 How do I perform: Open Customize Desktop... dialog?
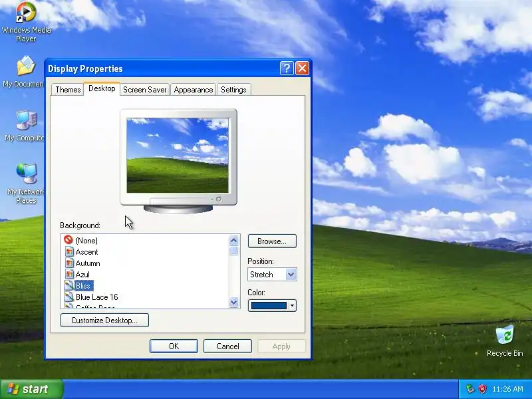coord(104,321)
